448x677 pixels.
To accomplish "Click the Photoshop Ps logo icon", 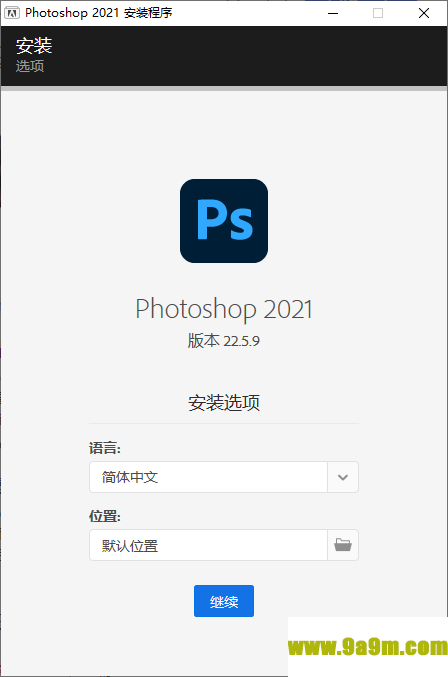I will coord(224,221).
